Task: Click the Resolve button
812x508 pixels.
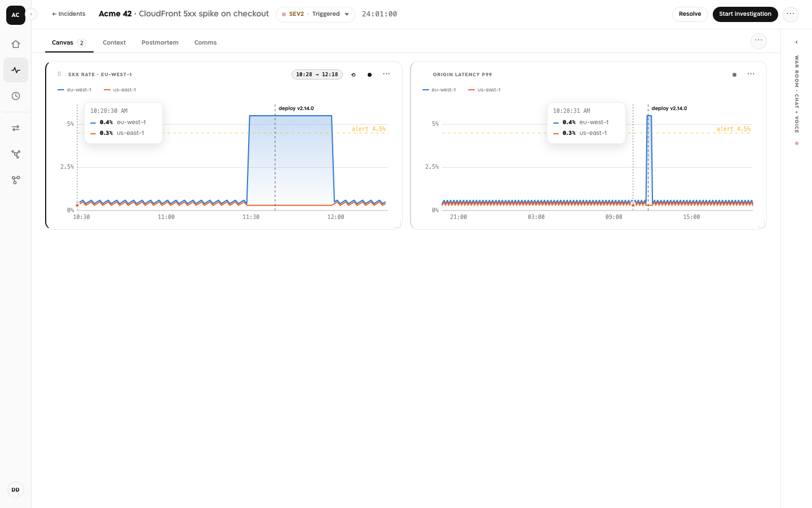Action: [690, 14]
